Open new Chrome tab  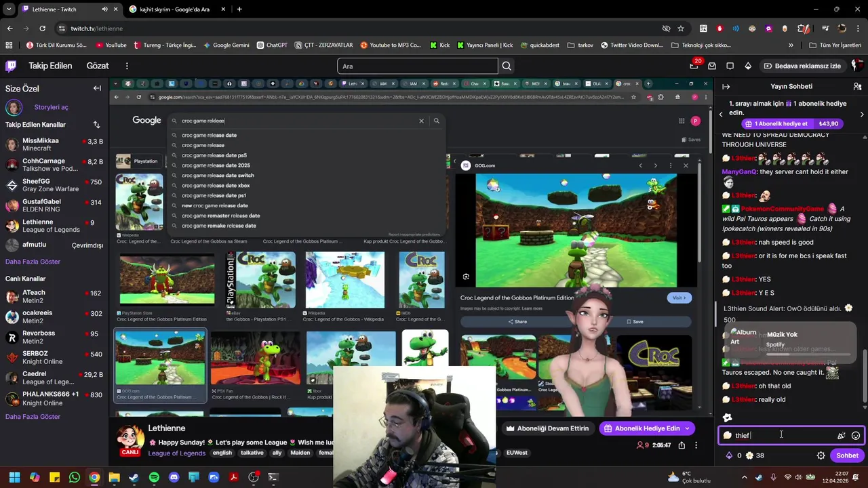(239, 9)
